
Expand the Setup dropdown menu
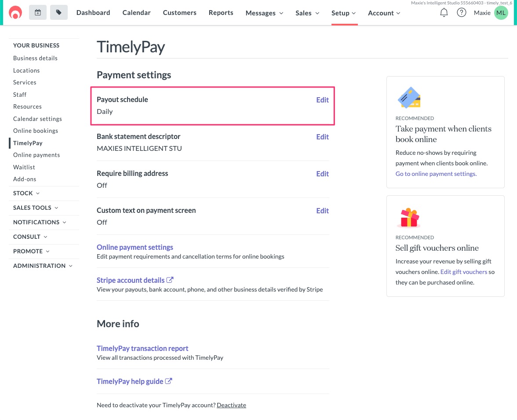pyautogui.click(x=344, y=13)
